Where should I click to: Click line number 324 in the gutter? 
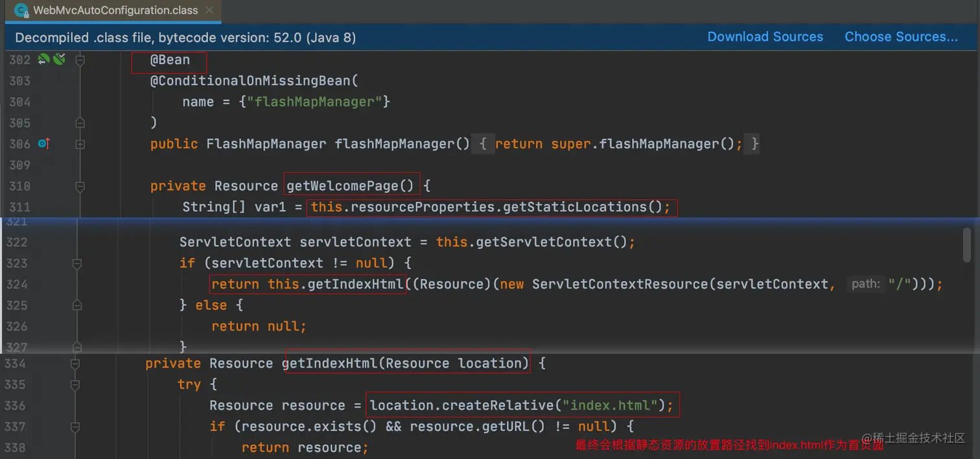coord(17,284)
